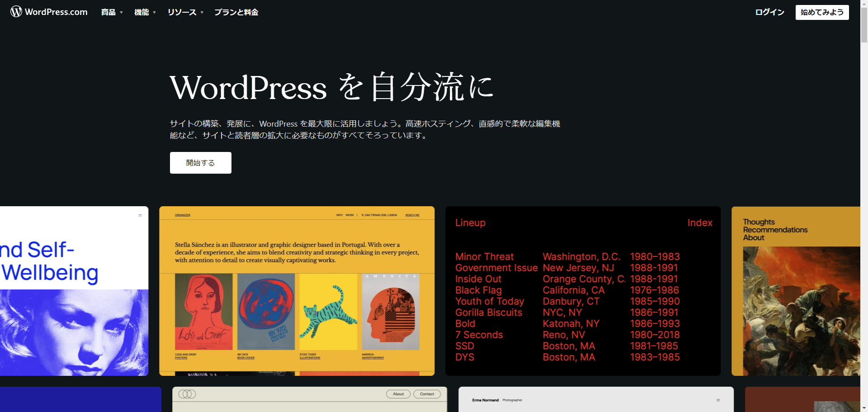Click the About pill button in beige card

[x=398, y=394]
